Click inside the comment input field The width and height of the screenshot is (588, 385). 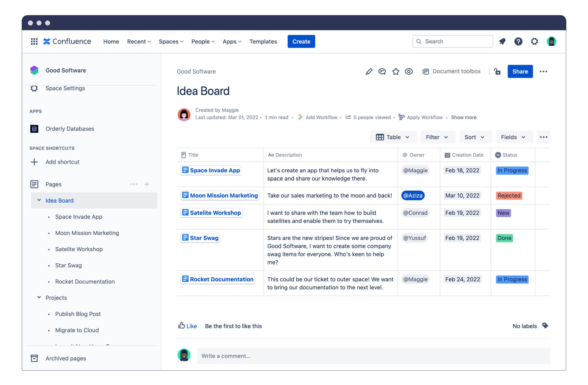click(x=306, y=356)
